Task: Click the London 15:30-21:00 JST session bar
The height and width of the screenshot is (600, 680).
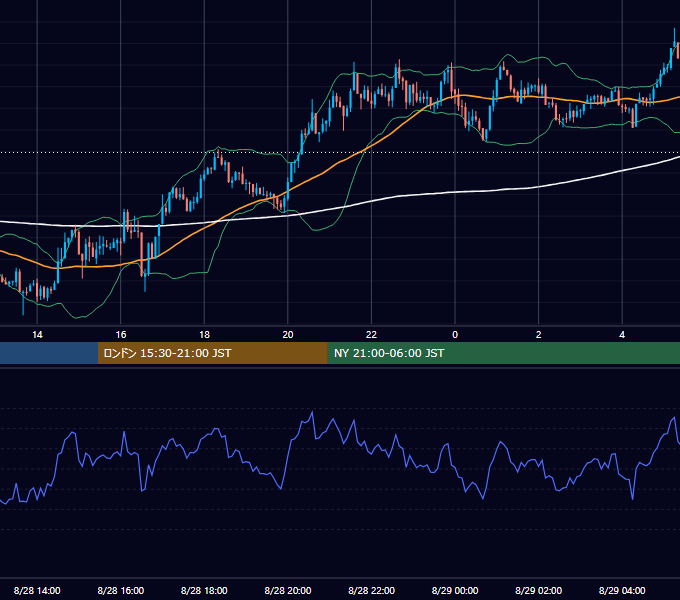Action: tap(212, 353)
